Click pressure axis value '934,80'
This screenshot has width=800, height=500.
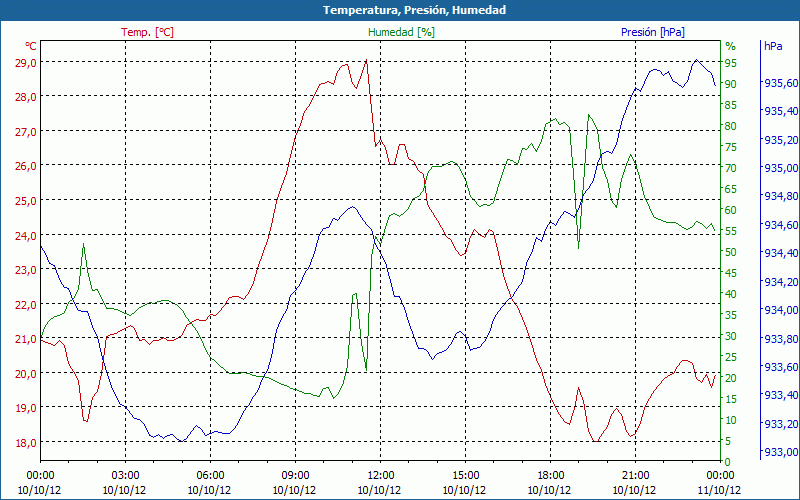pyautogui.click(x=782, y=196)
